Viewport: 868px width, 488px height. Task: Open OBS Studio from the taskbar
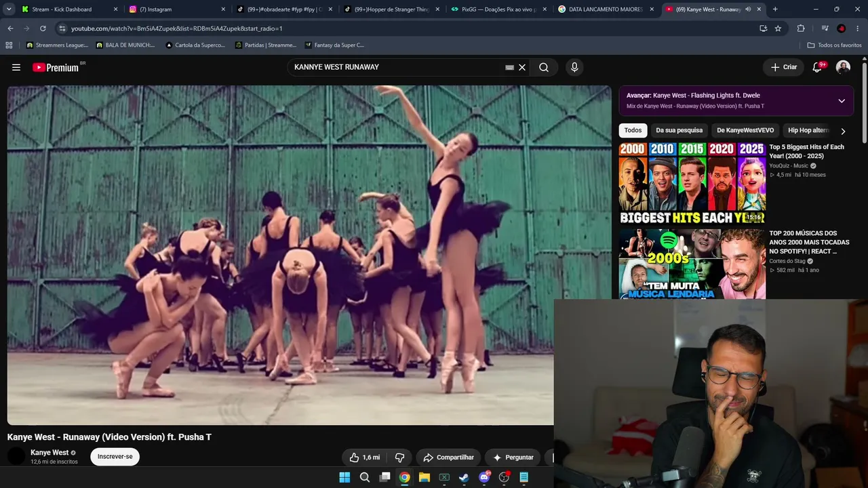click(x=504, y=477)
